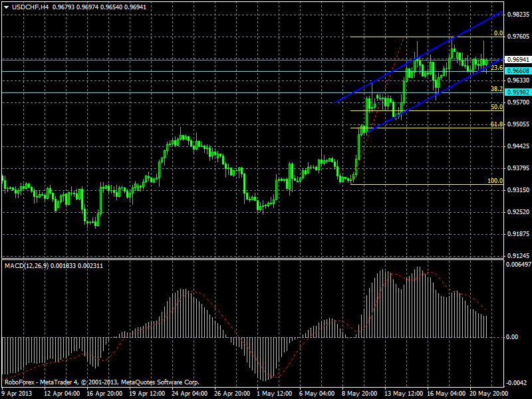Click the Fibonacci 61.8 level label

point(497,124)
